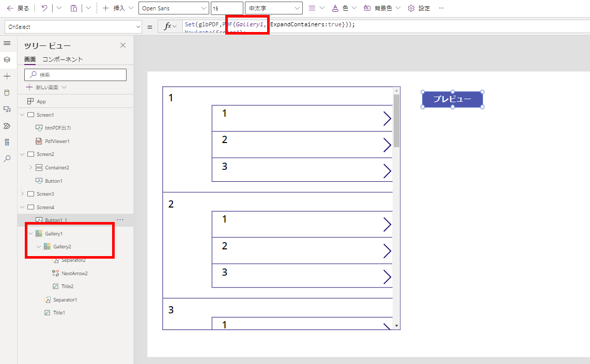Image resolution: width=590 pixels, height=364 pixels.
Task: Click the プレビュー button on canvas
Action: [x=452, y=99]
